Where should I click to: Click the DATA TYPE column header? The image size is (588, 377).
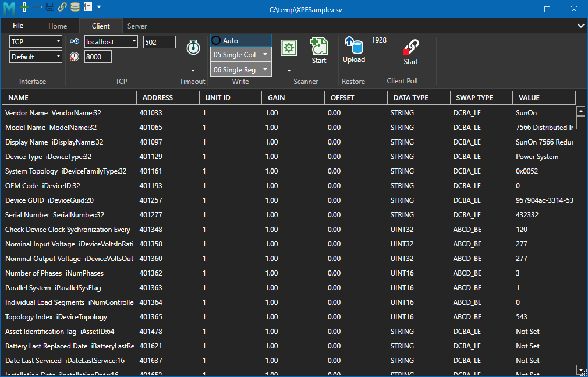pos(419,98)
